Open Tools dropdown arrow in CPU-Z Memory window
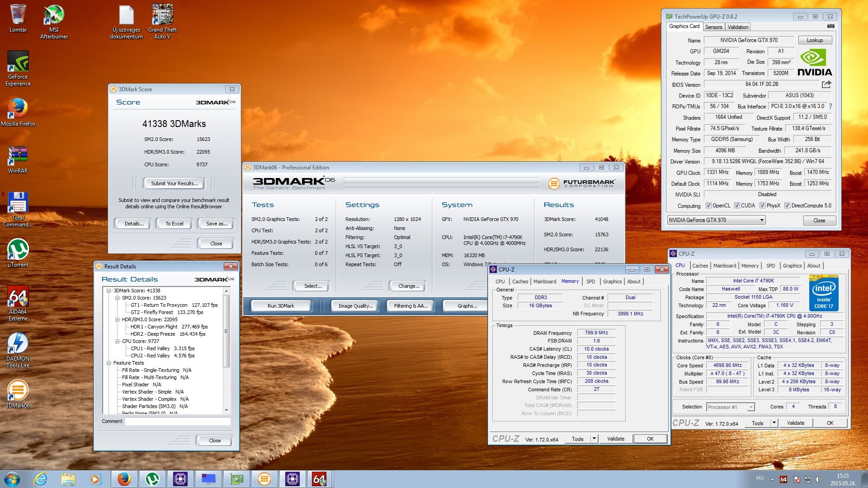The width and height of the screenshot is (868, 488). point(594,439)
